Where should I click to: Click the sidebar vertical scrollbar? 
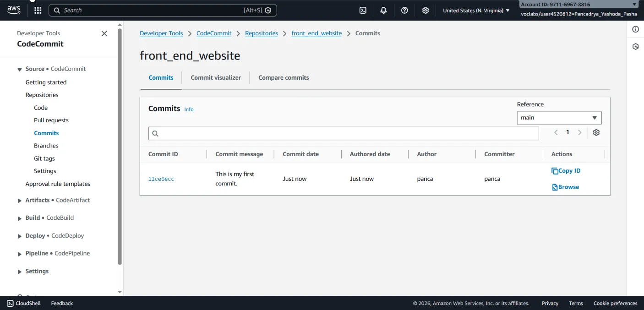tap(120, 147)
